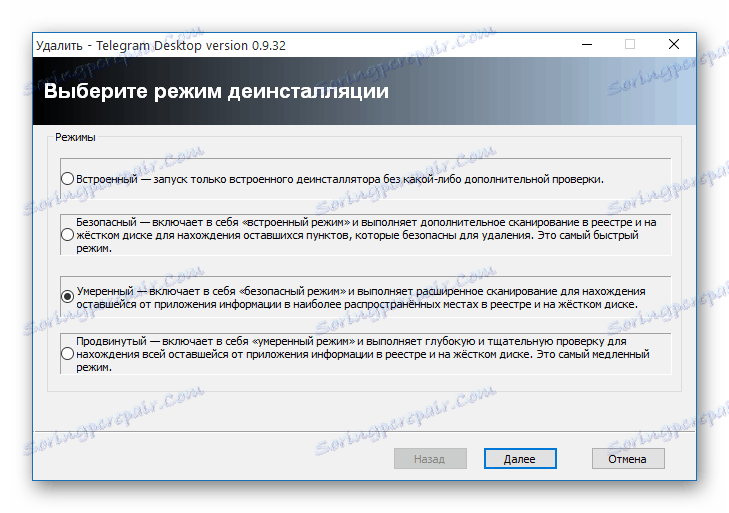Minimize the Удалить dialog window

(x=587, y=45)
